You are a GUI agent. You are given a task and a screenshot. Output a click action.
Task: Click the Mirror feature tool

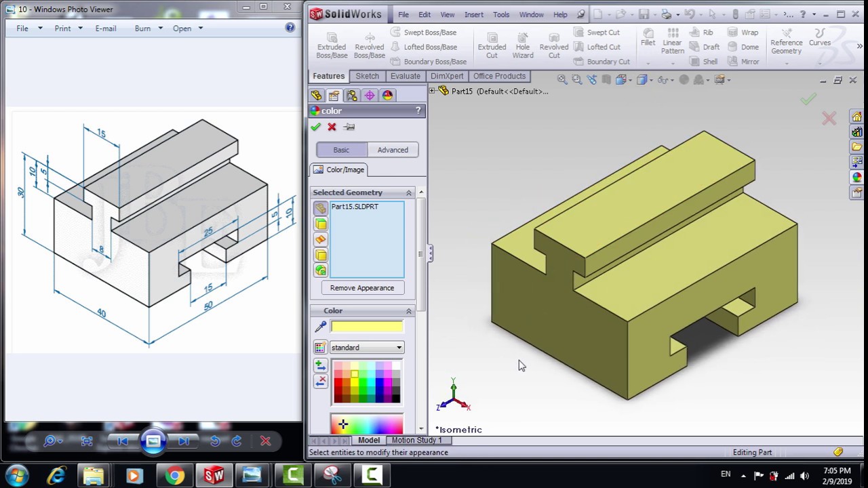coord(743,62)
